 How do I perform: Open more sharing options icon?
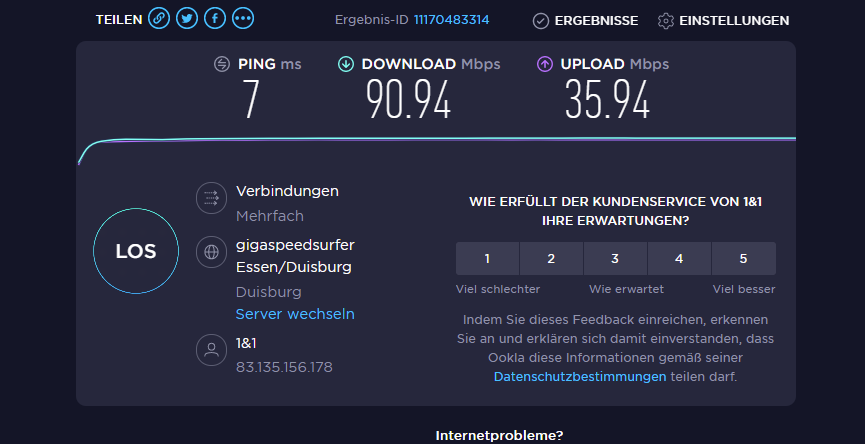click(x=243, y=19)
